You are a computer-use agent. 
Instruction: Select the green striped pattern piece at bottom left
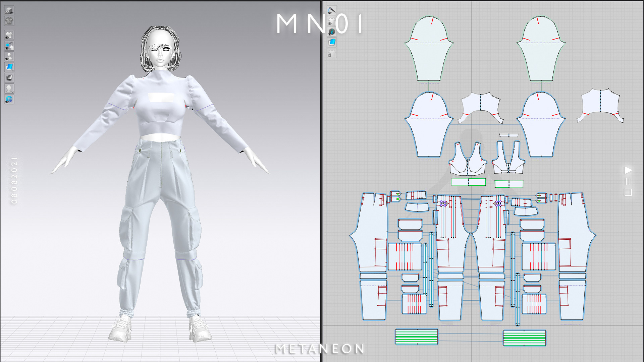[x=417, y=337]
